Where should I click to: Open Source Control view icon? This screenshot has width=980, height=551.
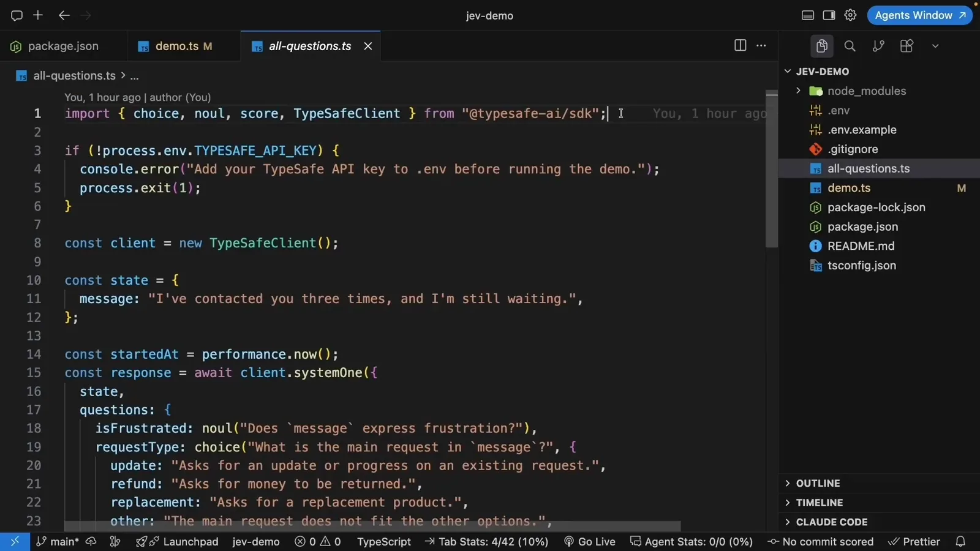pyautogui.click(x=878, y=46)
